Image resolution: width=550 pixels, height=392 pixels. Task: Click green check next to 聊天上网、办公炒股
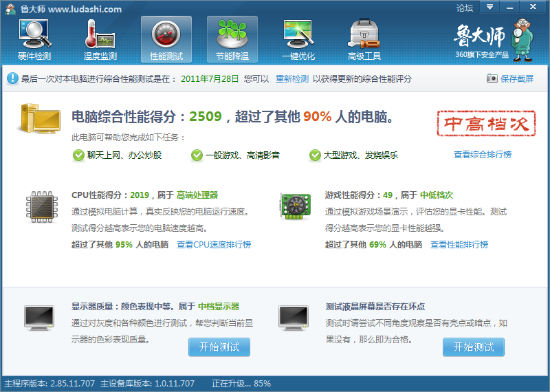point(78,155)
